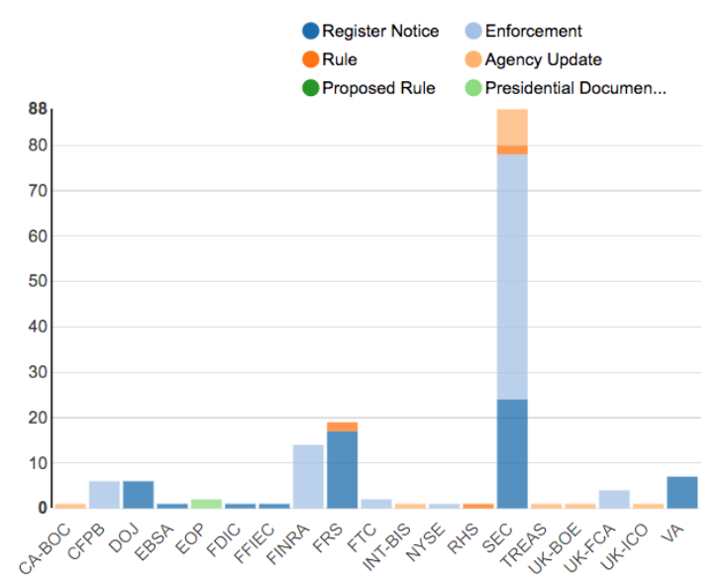Select the FDIC Register Notice bar
728x584 pixels.
(241, 506)
